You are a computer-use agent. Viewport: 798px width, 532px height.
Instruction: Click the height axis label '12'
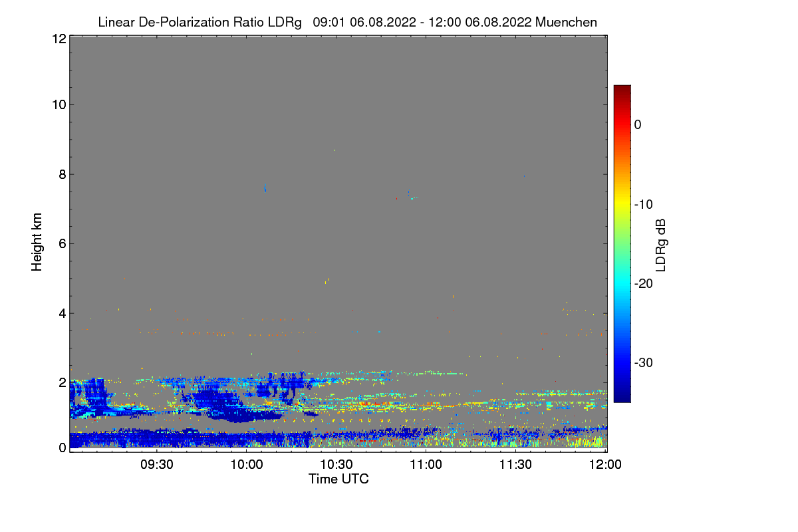pos(58,39)
